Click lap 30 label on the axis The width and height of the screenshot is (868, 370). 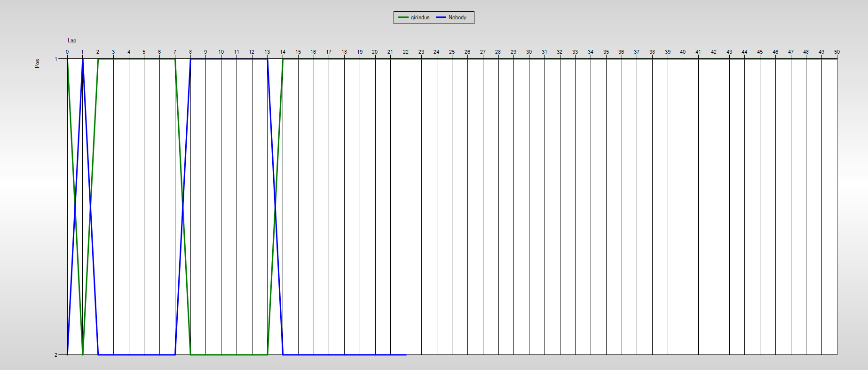point(529,52)
